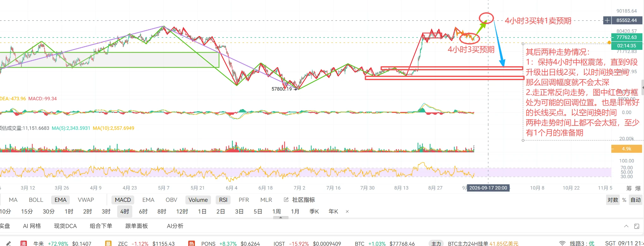The height and width of the screenshot is (246, 644).
Task: Maximize the bottom panel with the square icon
Action: click(637, 226)
